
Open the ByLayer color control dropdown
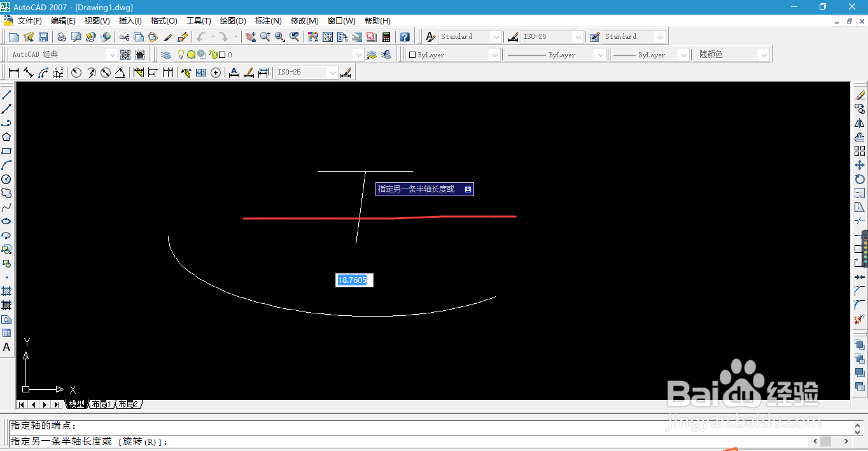click(x=494, y=55)
